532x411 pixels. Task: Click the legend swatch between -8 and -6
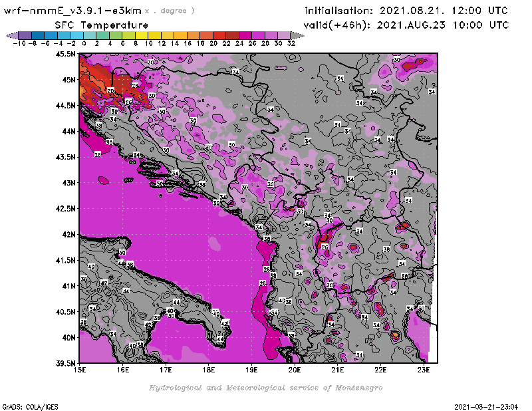click(38, 35)
